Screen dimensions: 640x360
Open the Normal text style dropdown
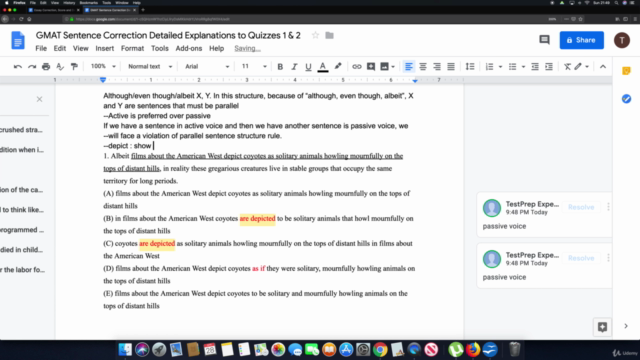(150, 66)
